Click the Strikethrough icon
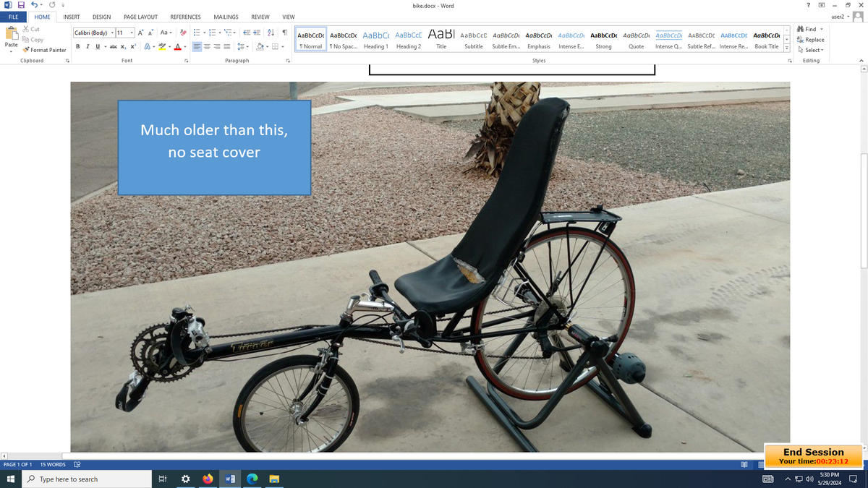 [112, 46]
